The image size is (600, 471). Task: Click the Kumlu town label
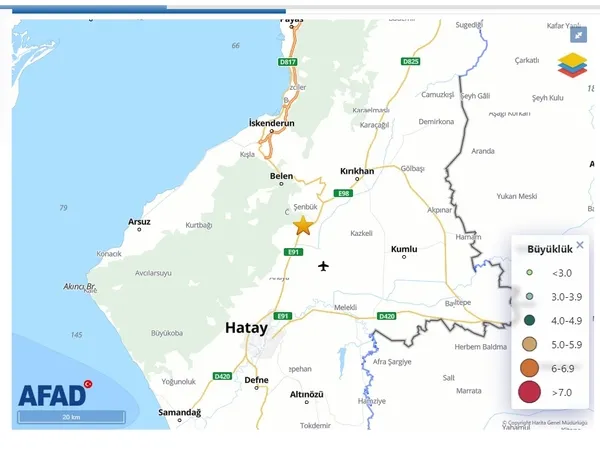(x=404, y=249)
